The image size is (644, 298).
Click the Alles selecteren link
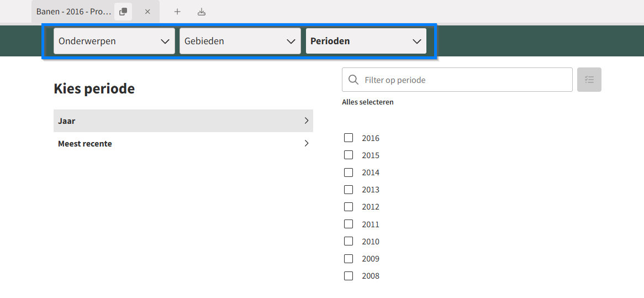tap(368, 102)
